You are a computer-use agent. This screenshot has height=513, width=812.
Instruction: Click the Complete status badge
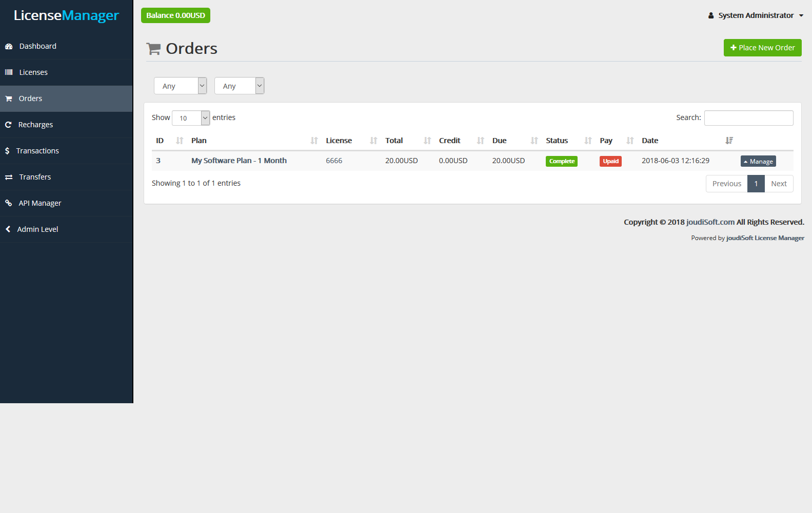tap(562, 161)
